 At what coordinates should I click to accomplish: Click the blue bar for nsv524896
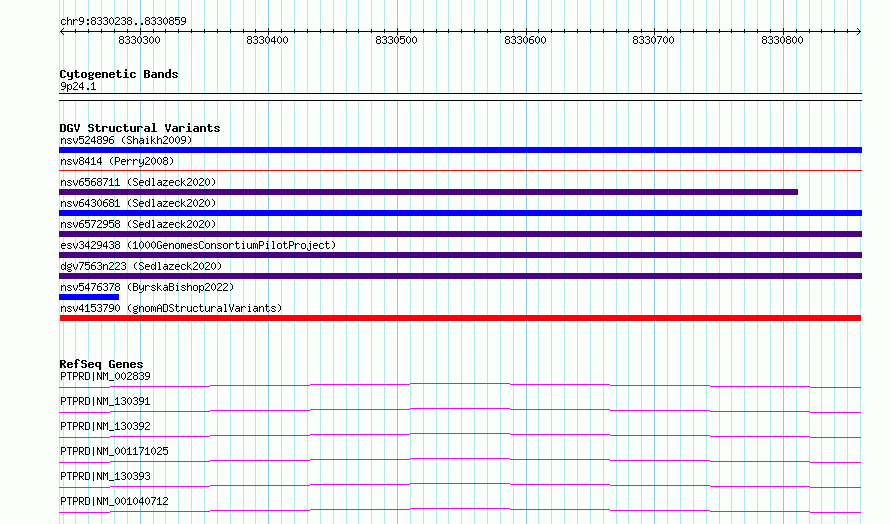460,150
